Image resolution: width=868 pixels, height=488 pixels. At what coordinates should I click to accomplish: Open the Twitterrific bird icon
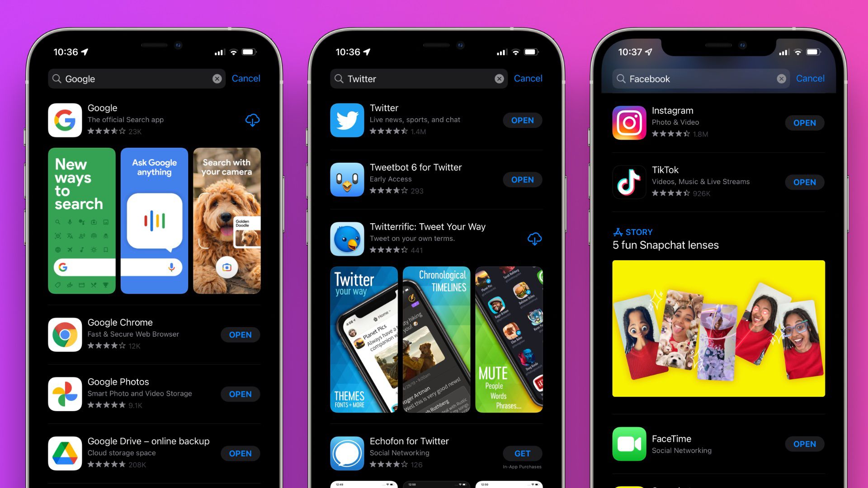pos(347,238)
